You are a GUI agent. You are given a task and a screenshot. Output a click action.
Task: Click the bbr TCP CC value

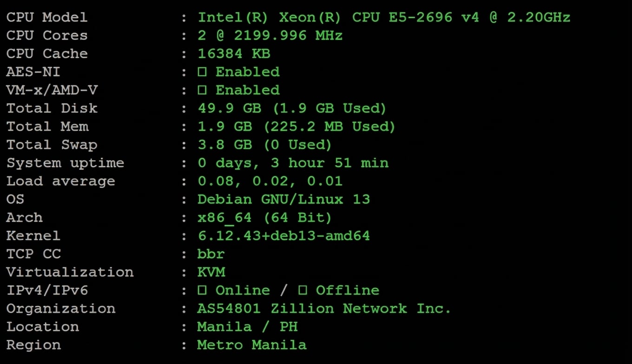click(211, 254)
